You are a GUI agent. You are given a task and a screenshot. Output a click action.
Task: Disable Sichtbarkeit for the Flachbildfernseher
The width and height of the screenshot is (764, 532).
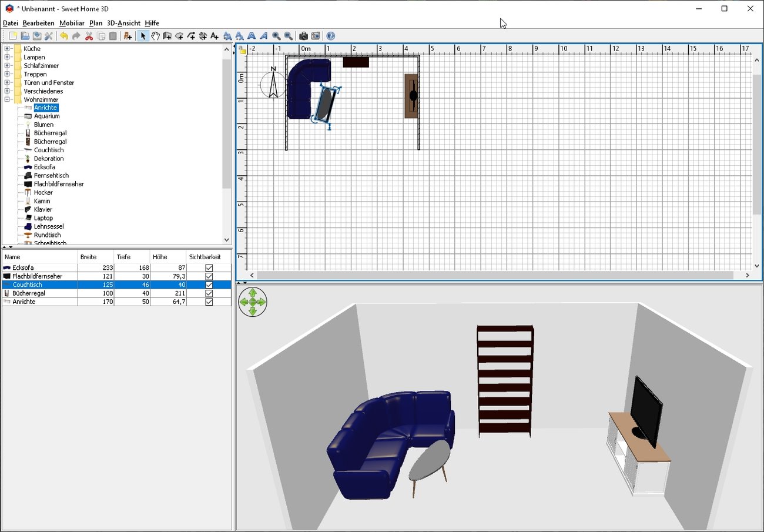pos(209,276)
